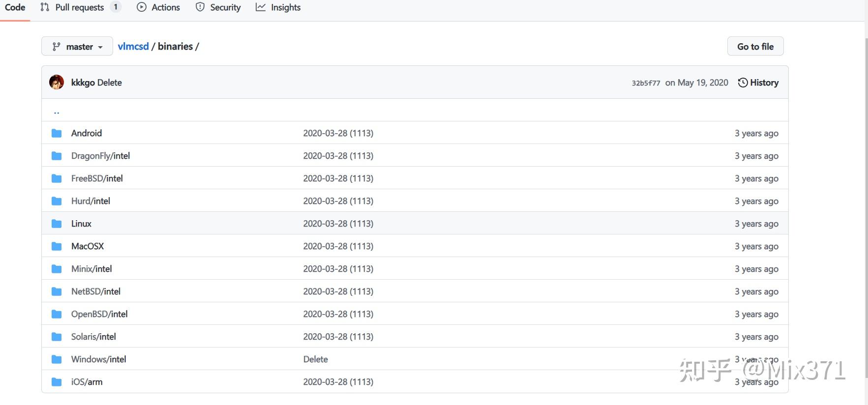Click the History clock icon
The height and width of the screenshot is (405, 868).
coord(743,83)
